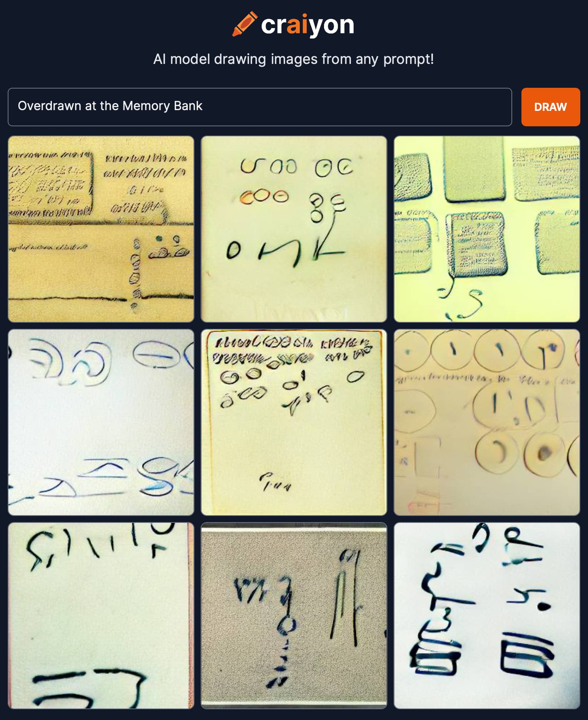View the thumbnail with dark stacked-bar ink marks
Screen dimensions: 588x720
pos(487,615)
